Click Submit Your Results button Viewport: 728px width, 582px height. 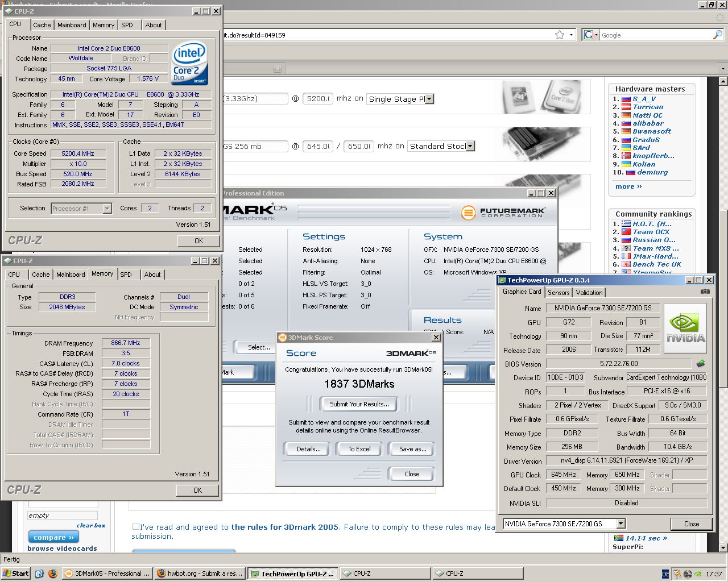click(x=359, y=404)
